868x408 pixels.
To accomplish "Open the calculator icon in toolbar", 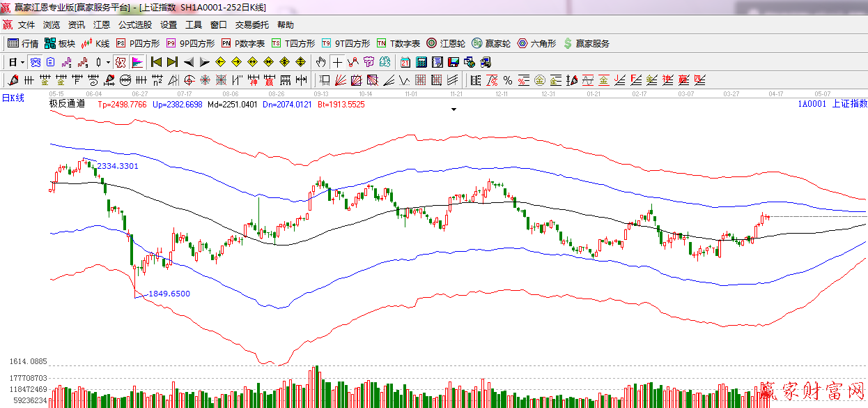I will click(x=421, y=62).
